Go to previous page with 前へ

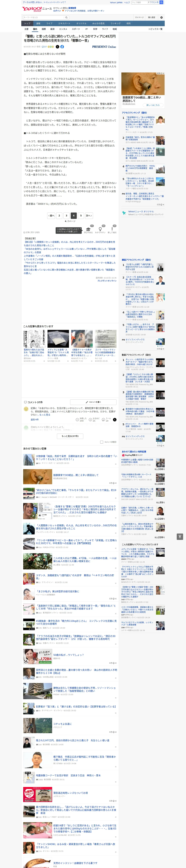pyautogui.click(x=51, y=216)
